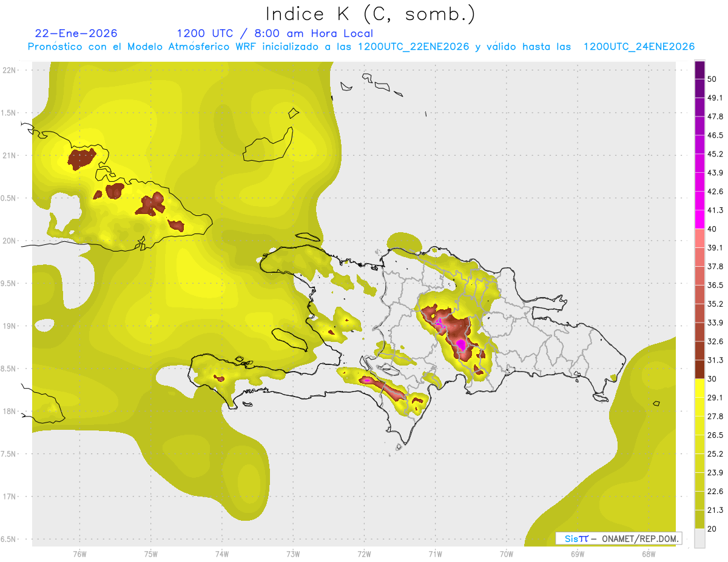Click legend value '27.8'
Screen dimensions: 728x562
coord(715,416)
